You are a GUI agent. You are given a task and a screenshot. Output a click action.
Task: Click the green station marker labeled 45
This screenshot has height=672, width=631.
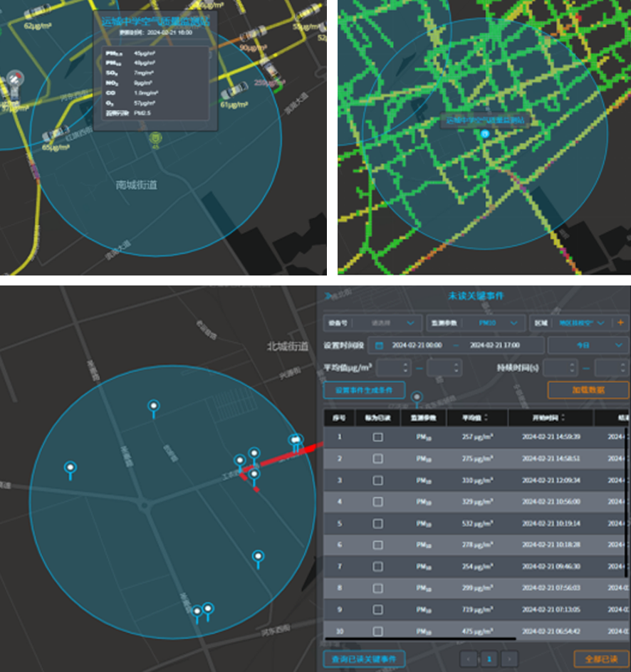[x=155, y=138]
